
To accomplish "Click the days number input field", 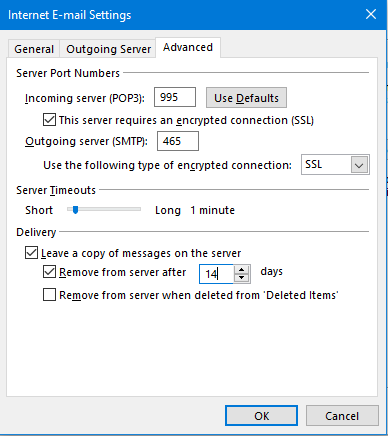I will tap(216, 274).
